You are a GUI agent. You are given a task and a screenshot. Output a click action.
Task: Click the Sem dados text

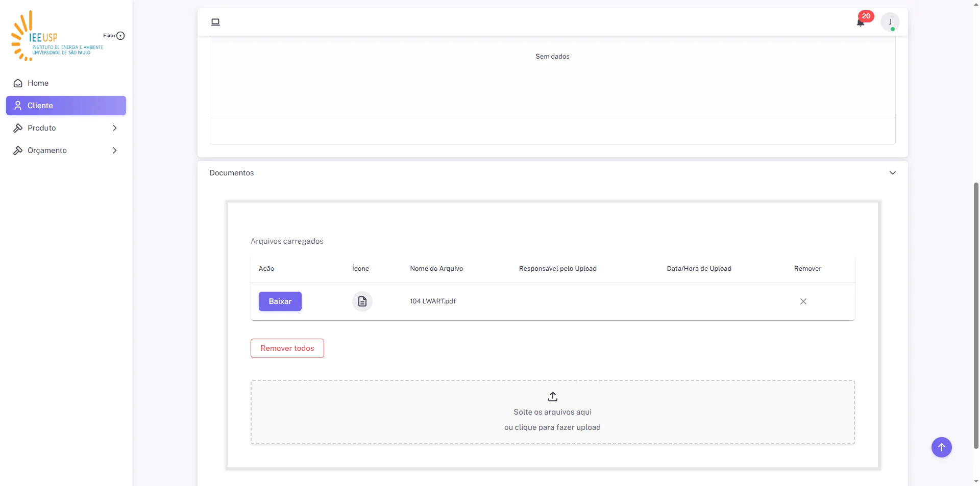(552, 57)
